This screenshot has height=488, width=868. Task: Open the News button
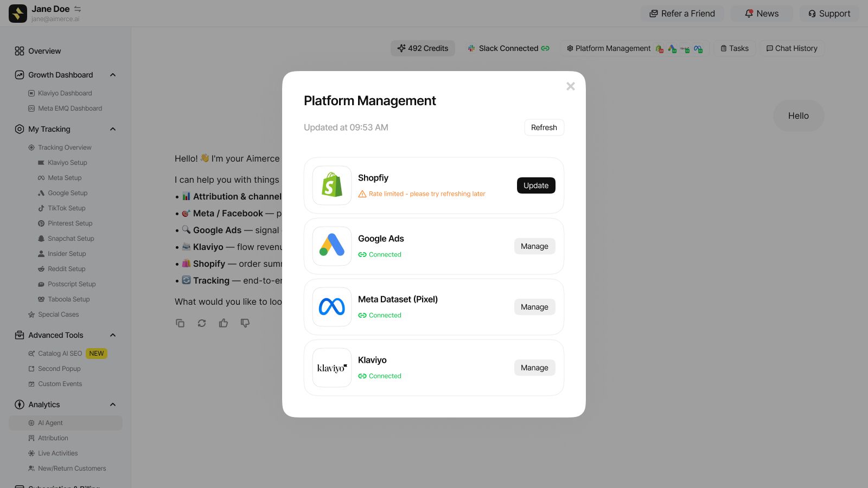pos(762,14)
